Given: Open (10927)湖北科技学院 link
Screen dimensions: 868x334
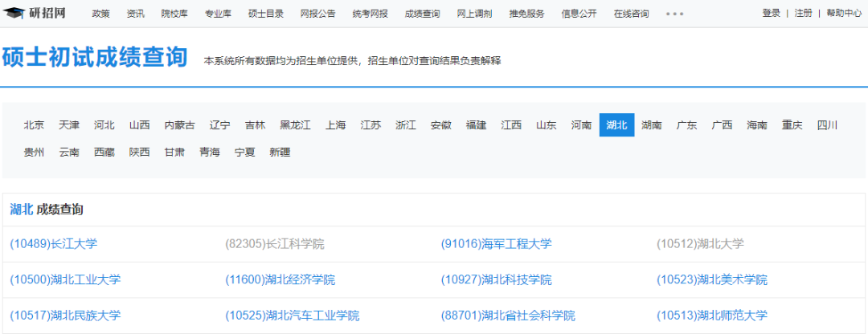Looking at the screenshot, I should click(497, 280).
